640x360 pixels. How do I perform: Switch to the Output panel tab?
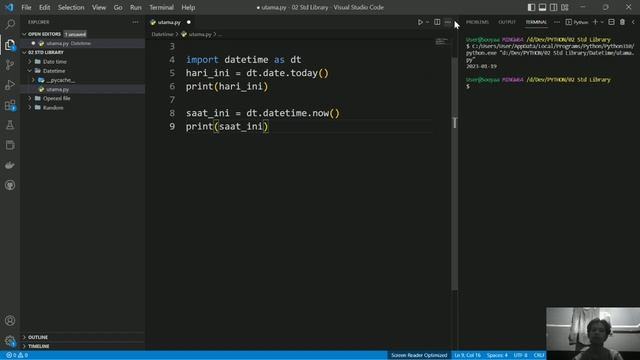pos(507,22)
